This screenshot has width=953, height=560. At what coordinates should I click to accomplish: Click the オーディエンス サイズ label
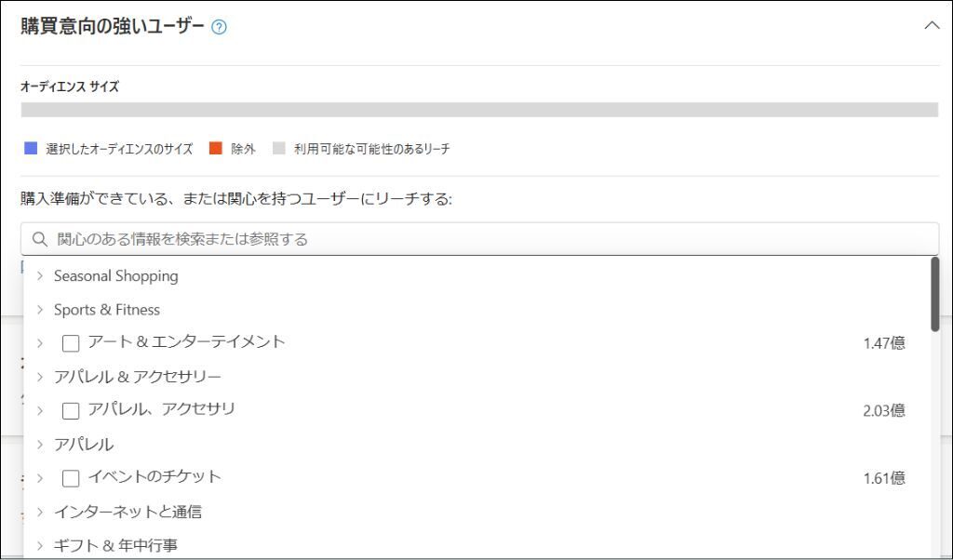[70, 87]
